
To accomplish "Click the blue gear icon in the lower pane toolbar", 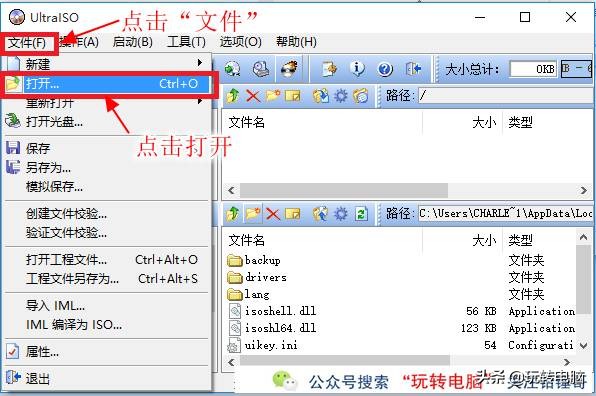I will (x=340, y=214).
